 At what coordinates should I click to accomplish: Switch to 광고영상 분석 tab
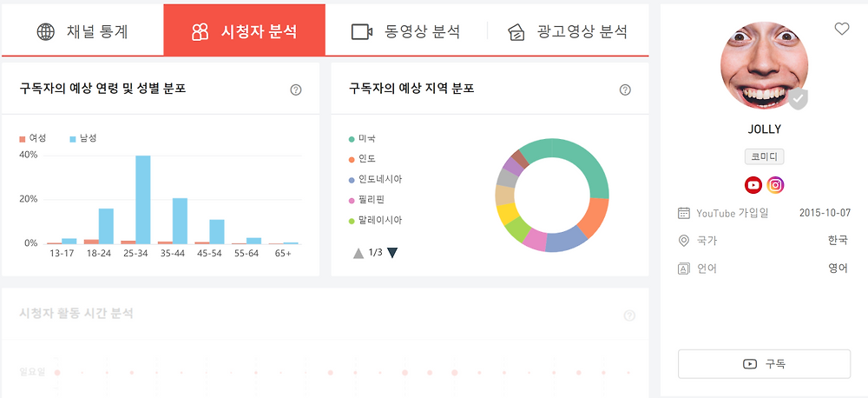(x=568, y=32)
